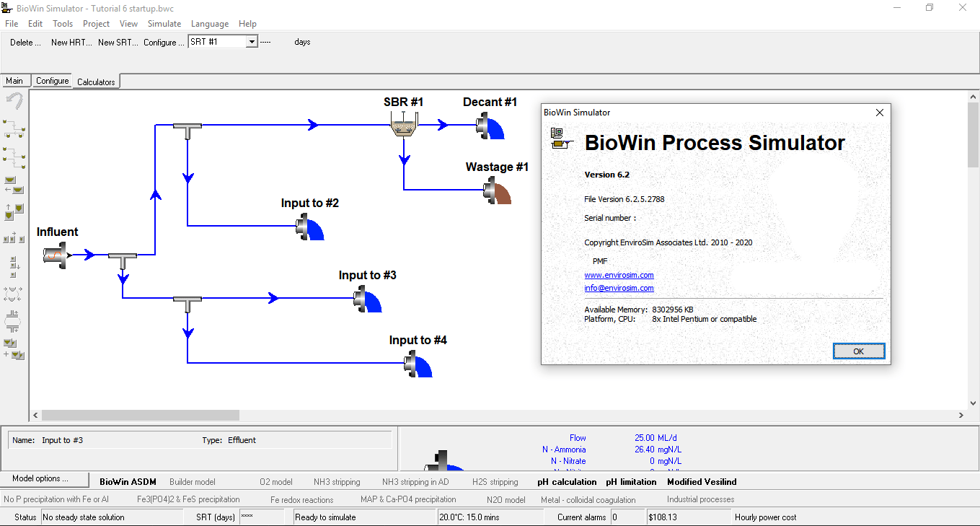Click the 'Modified Vesilind' model label
The height and width of the screenshot is (526, 980).
pos(702,482)
